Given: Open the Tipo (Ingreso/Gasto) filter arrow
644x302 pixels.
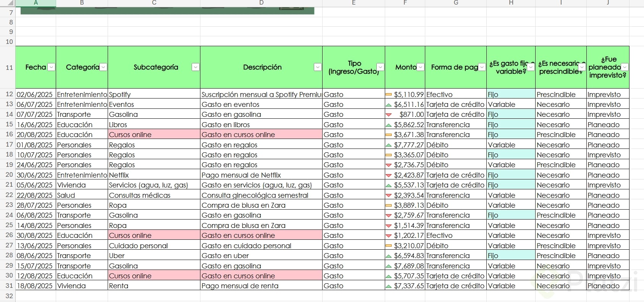Looking at the screenshot, I should [x=380, y=67].
